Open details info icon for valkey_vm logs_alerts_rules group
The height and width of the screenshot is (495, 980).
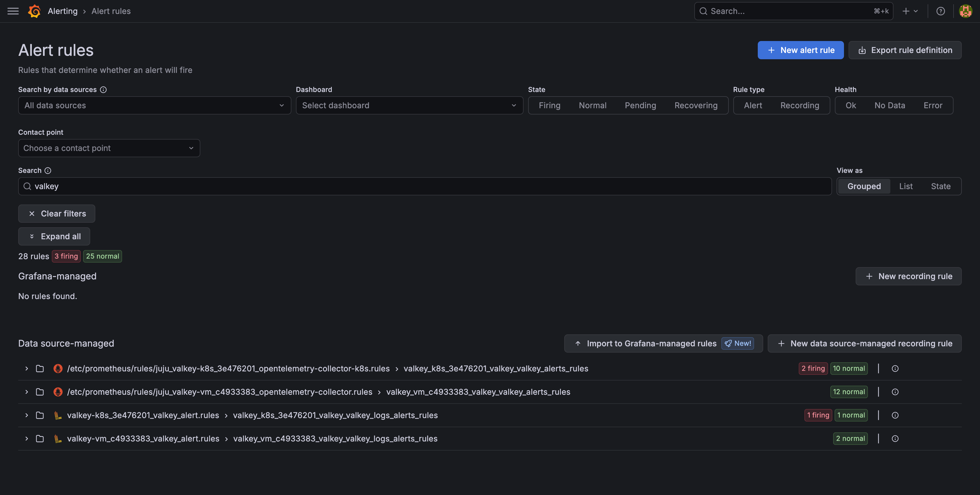click(x=895, y=439)
